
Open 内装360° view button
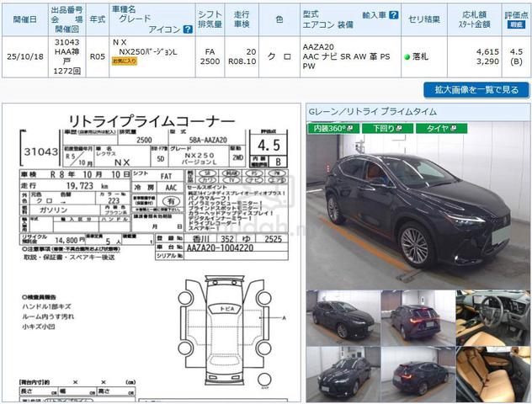pyautogui.click(x=333, y=128)
